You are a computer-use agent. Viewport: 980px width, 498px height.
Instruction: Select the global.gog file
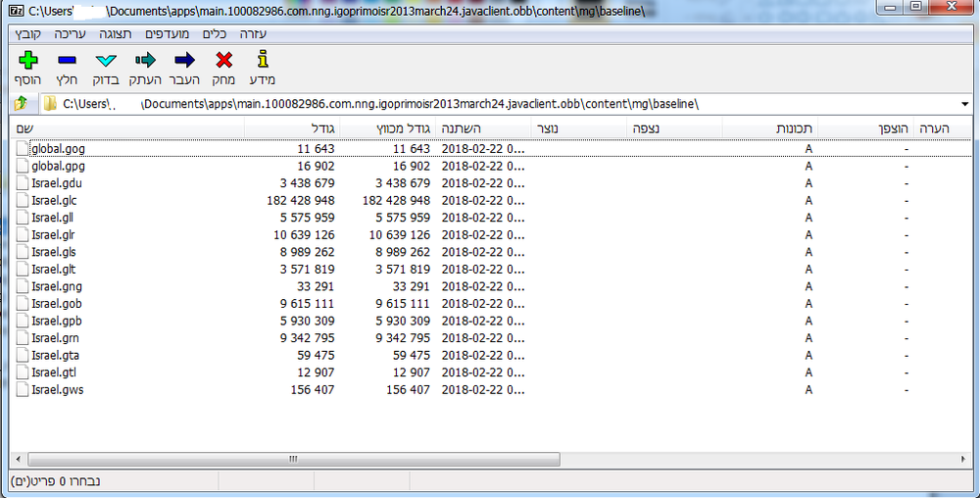point(58,149)
